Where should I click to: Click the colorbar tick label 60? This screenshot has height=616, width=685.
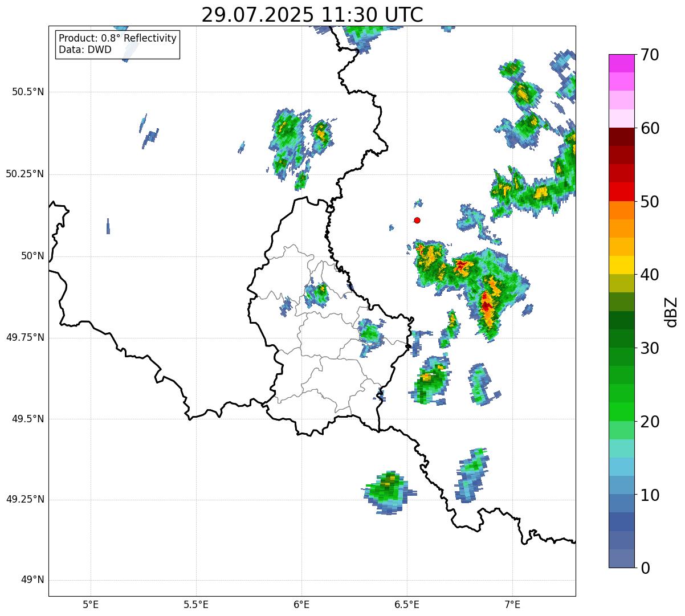(x=650, y=129)
